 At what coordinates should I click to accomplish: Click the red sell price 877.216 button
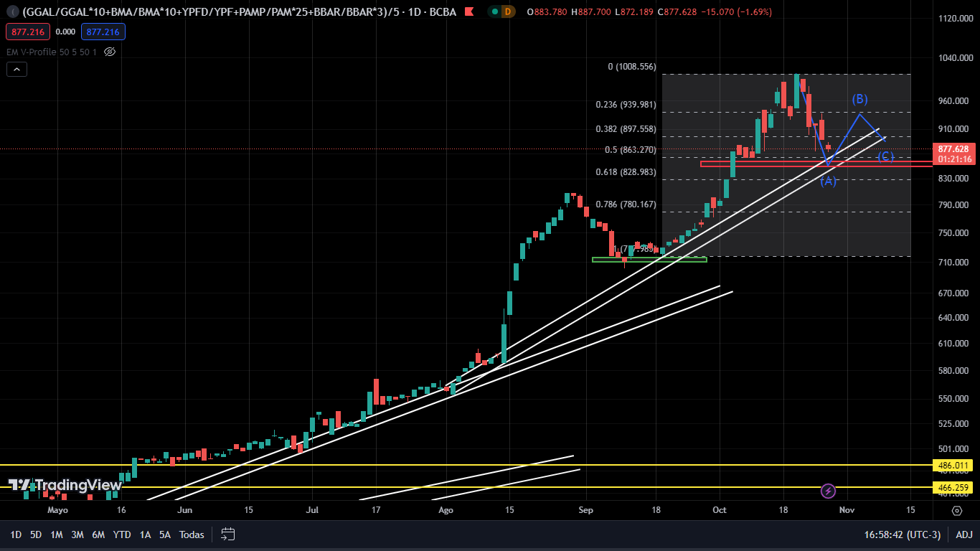[28, 32]
